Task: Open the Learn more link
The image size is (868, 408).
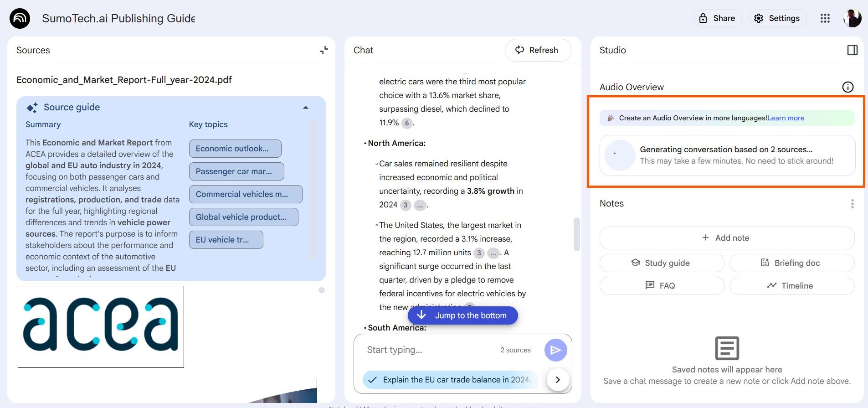Action: [x=786, y=118]
